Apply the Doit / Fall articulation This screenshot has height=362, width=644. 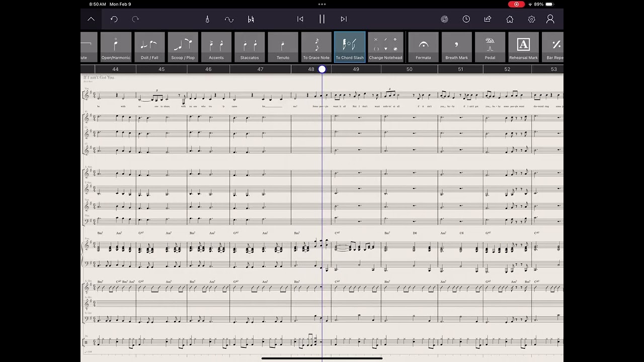[149, 47]
